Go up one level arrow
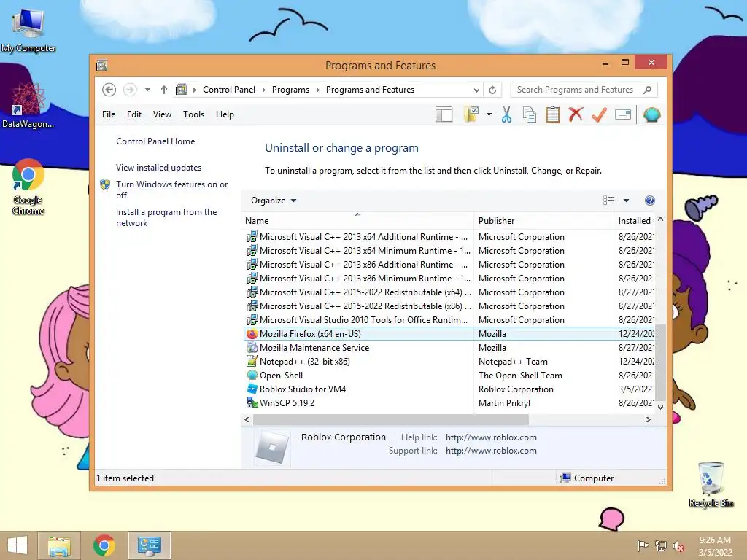This screenshot has height=560, width=747. 164,90
